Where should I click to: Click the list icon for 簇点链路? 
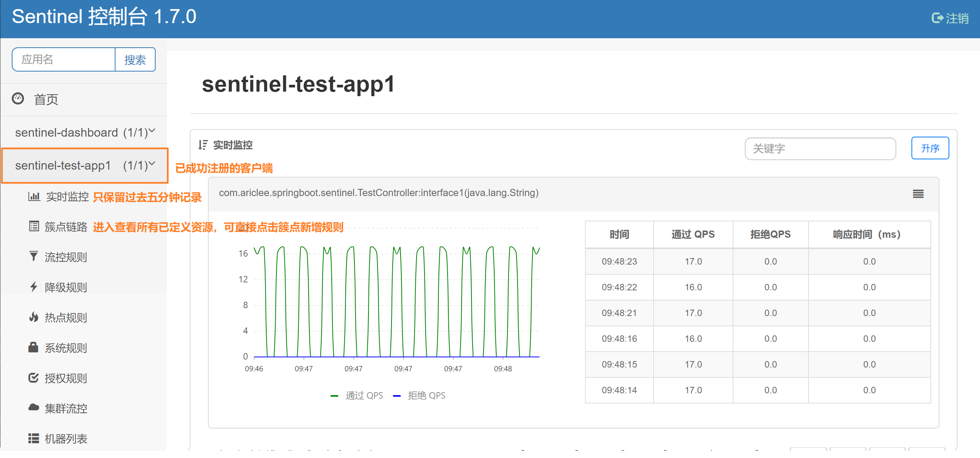34,227
